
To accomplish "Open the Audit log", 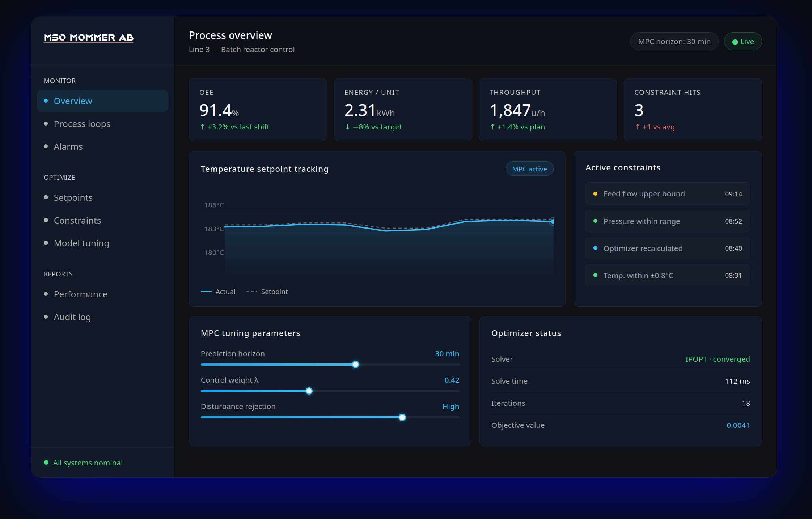I will pos(72,317).
